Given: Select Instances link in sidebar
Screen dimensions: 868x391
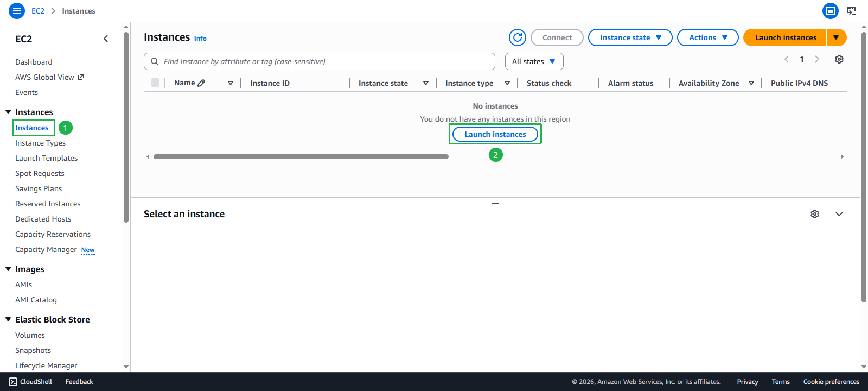Looking at the screenshot, I should [32, 128].
